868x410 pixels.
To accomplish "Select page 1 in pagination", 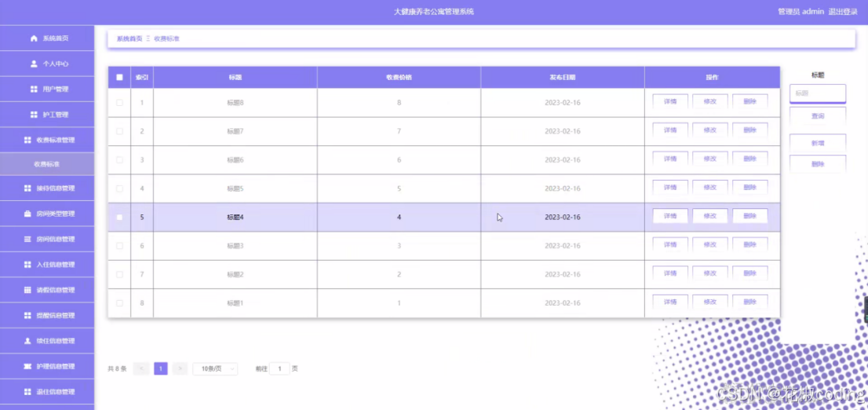I will (x=161, y=368).
